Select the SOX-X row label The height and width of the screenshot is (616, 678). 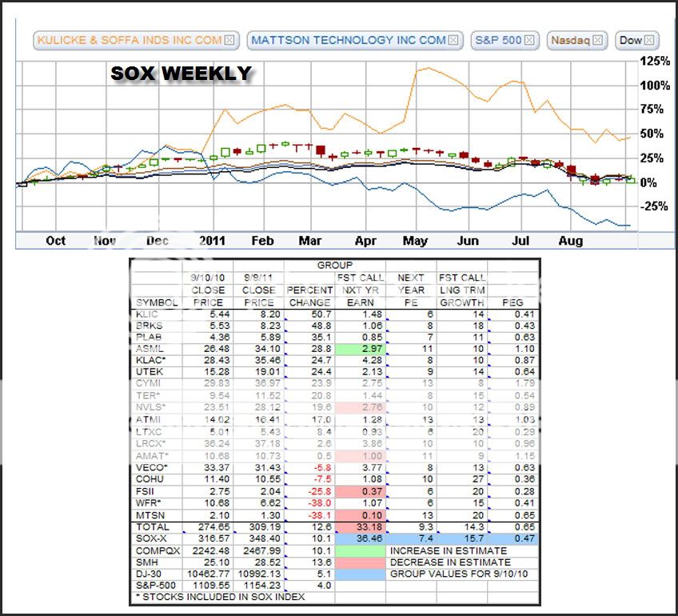(152, 539)
